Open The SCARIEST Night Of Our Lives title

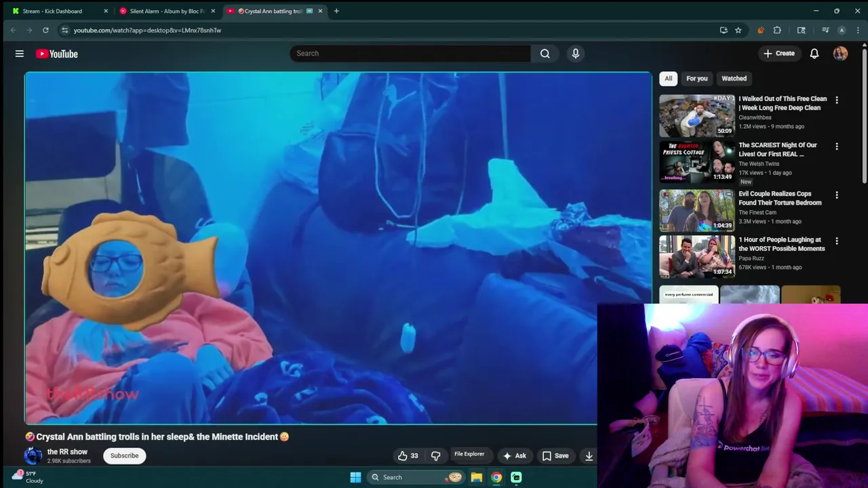(778, 149)
